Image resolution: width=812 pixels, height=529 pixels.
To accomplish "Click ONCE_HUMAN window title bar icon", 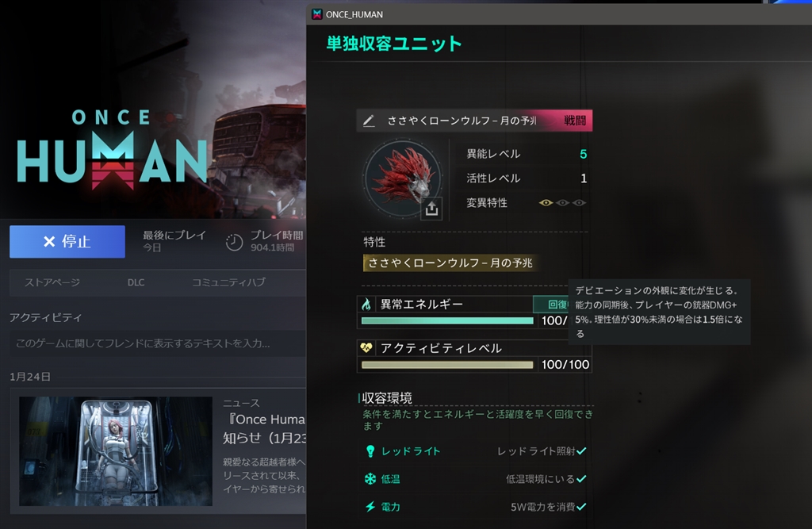I will [x=317, y=14].
